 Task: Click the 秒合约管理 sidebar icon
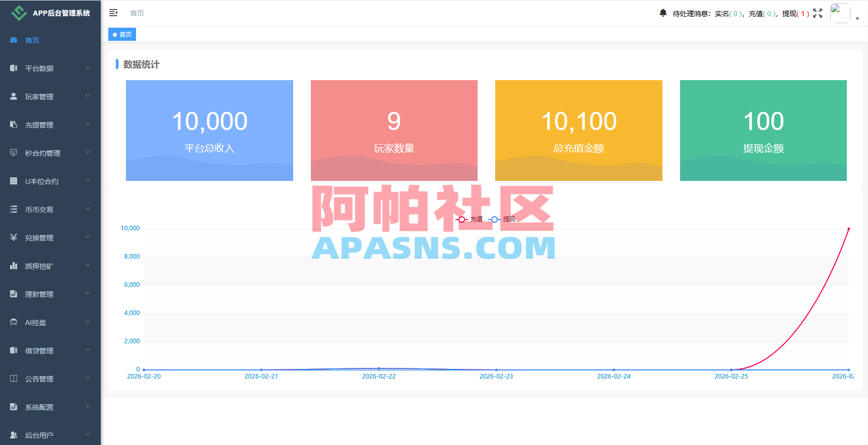tap(14, 153)
